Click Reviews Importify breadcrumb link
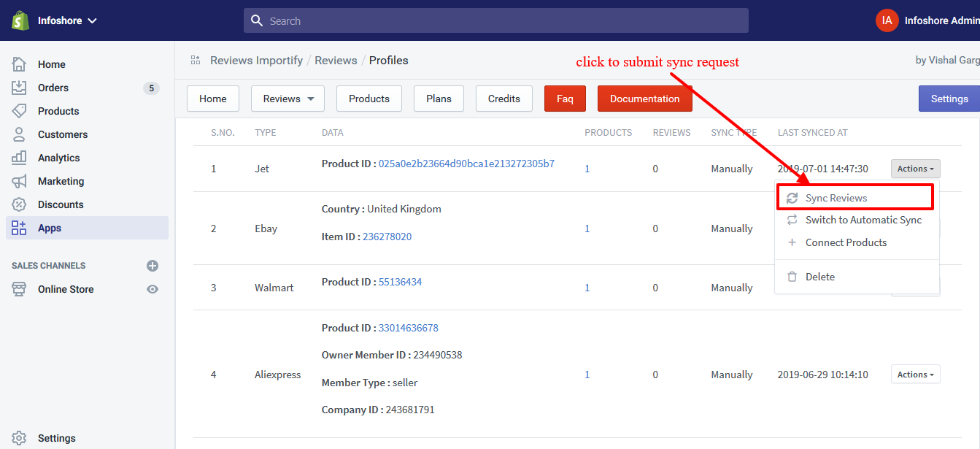The height and width of the screenshot is (449, 980). pos(256,60)
